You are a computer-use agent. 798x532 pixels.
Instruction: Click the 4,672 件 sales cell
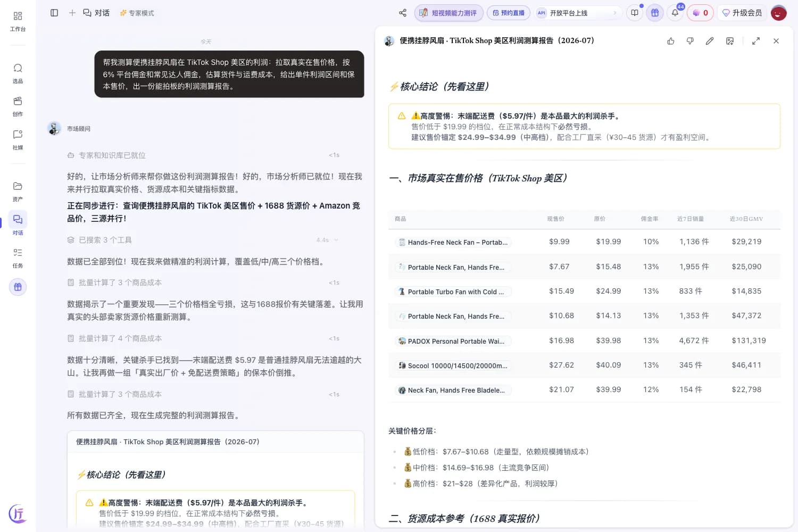click(694, 340)
